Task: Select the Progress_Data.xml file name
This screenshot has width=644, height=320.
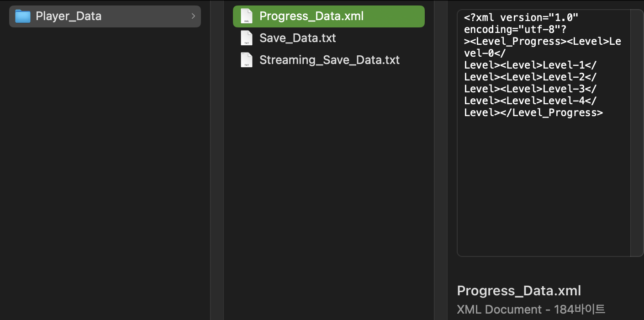Action: click(x=311, y=16)
